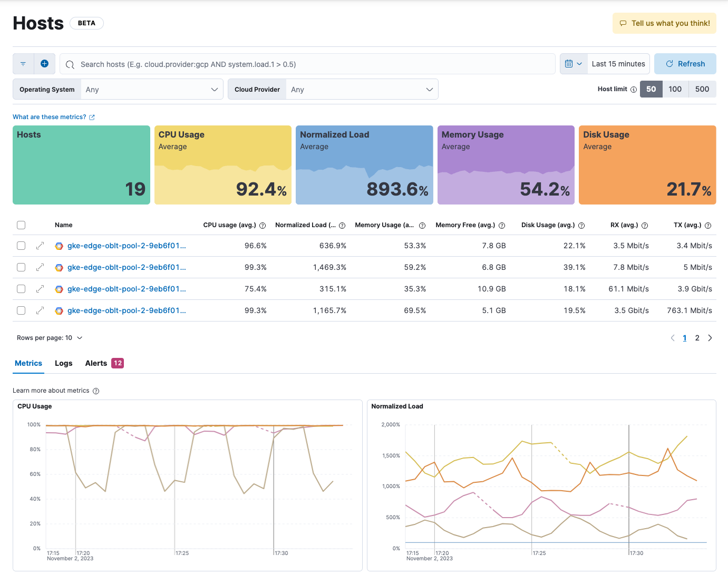Go to next page arrow

[710, 338]
